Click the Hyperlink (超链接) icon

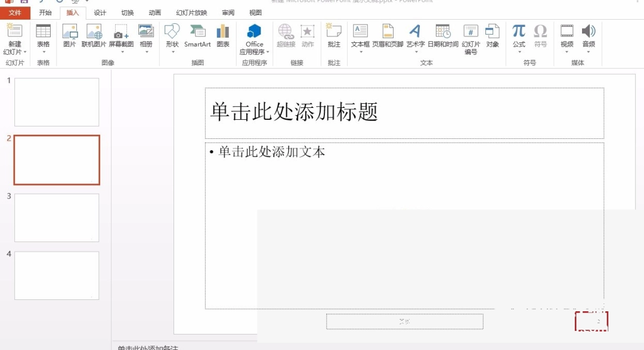pyautogui.click(x=286, y=31)
